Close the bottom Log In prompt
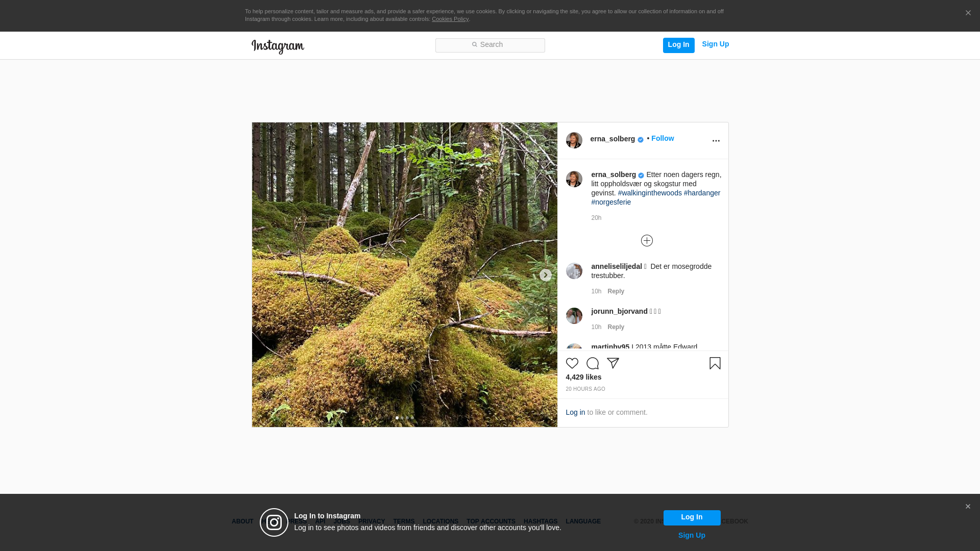980x551 pixels. [968, 507]
